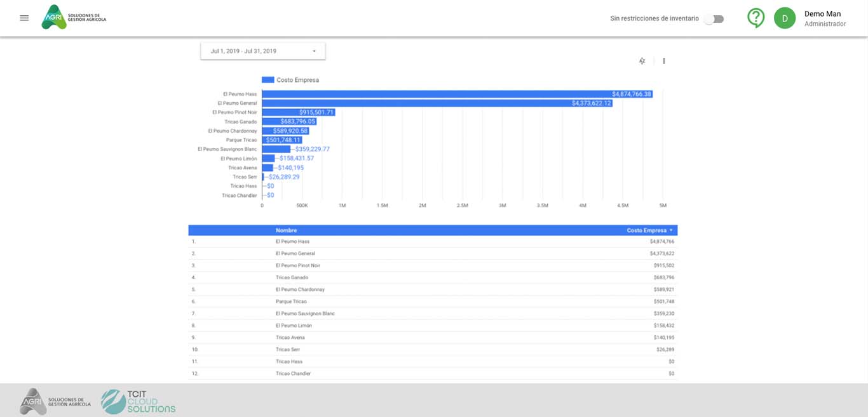Toggle Sin restricciones de inventario switch
Viewport: 868px width, 417px height.
click(714, 19)
